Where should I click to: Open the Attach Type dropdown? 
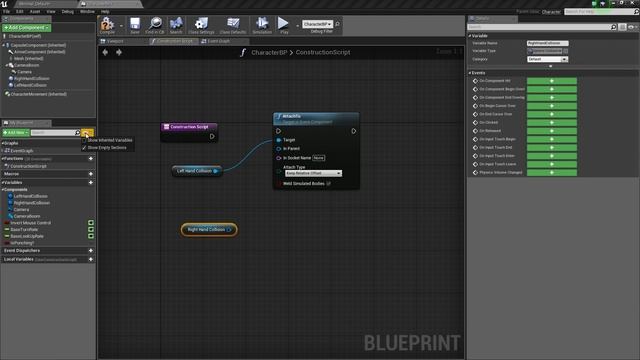pyautogui.click(x=313, y=173)
